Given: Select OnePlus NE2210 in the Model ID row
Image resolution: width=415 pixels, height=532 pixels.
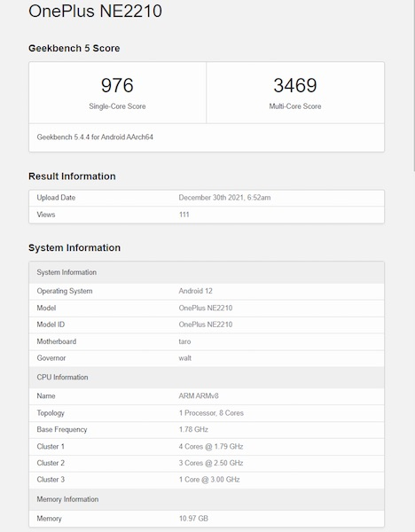Looking at the screenshot, I should tap(206, 325).
